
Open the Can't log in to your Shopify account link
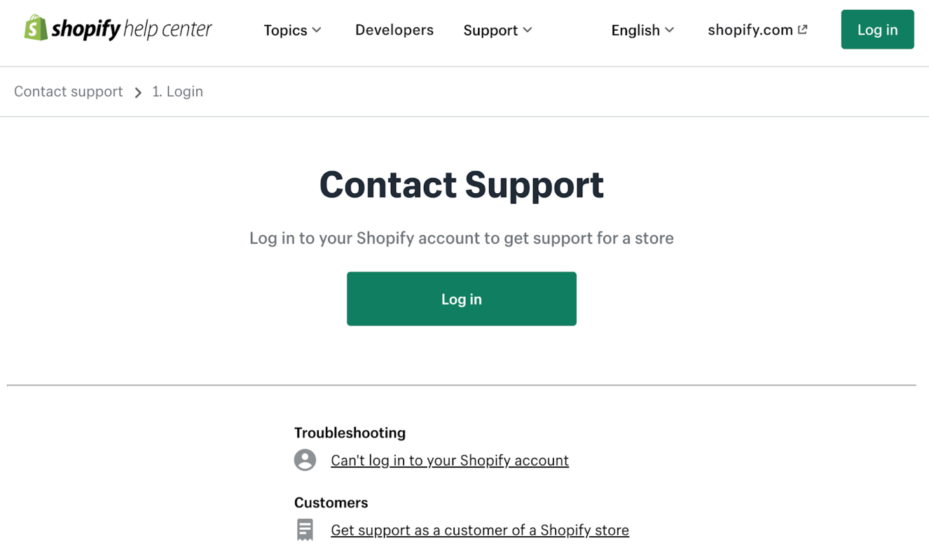(449, 460)
